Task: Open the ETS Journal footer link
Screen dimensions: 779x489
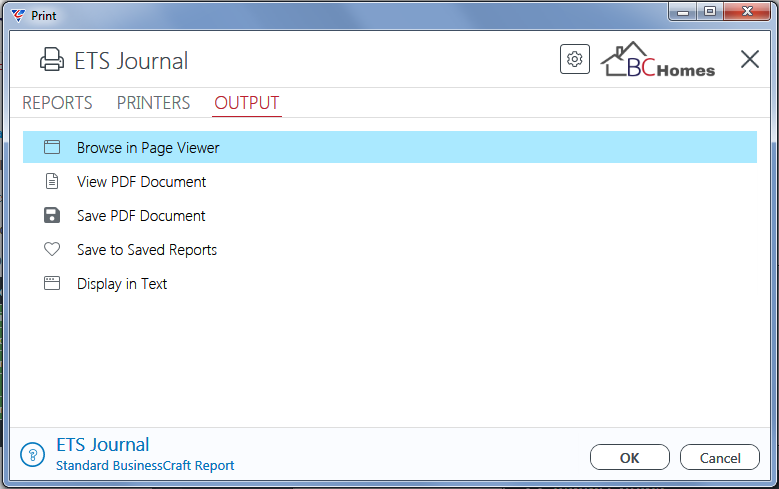Action: 103,445
